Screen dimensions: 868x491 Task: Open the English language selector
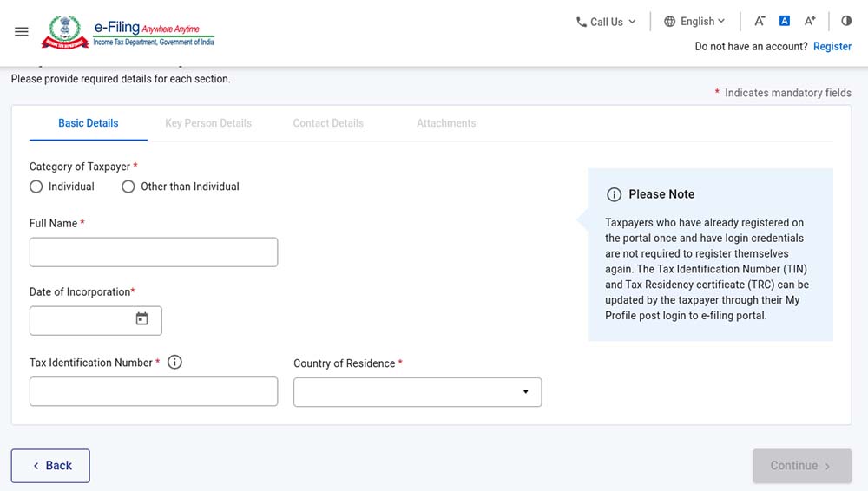(694, 22)
